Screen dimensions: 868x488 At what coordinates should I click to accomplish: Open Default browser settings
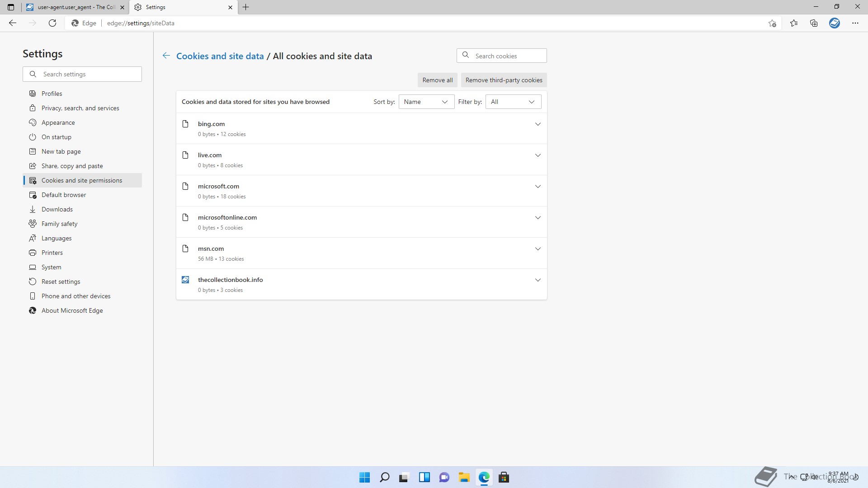pos(82,195)
